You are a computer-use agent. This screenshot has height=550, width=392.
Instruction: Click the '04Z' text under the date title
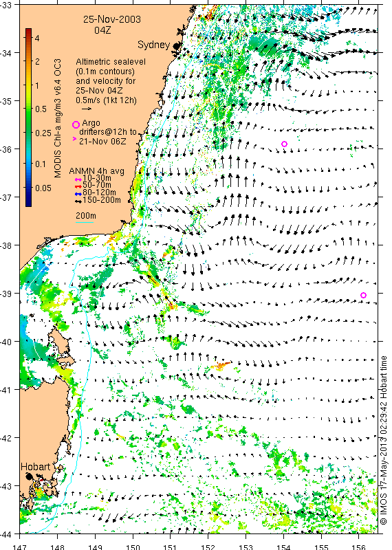coord(103,30)
